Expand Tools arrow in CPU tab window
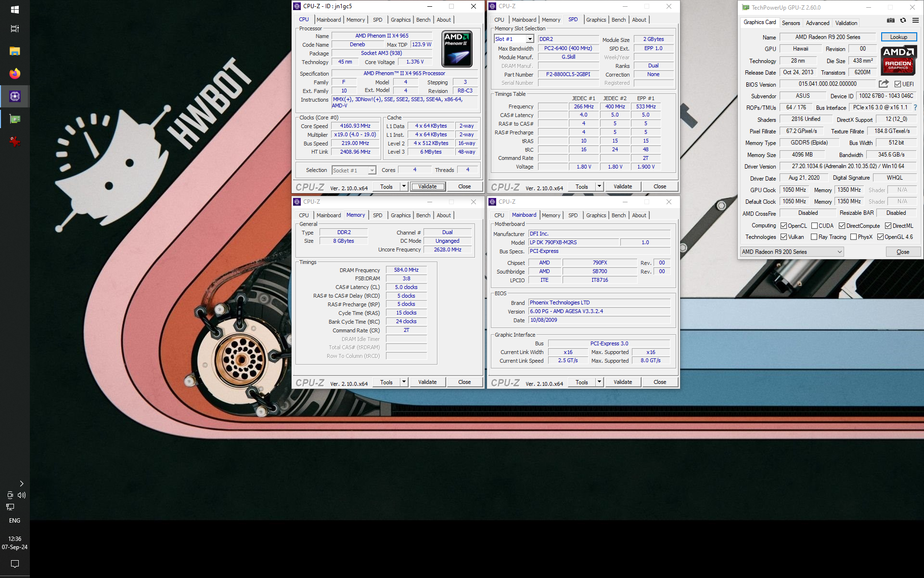The width and height of the screenshot is (924, 578). pos(404,186)
